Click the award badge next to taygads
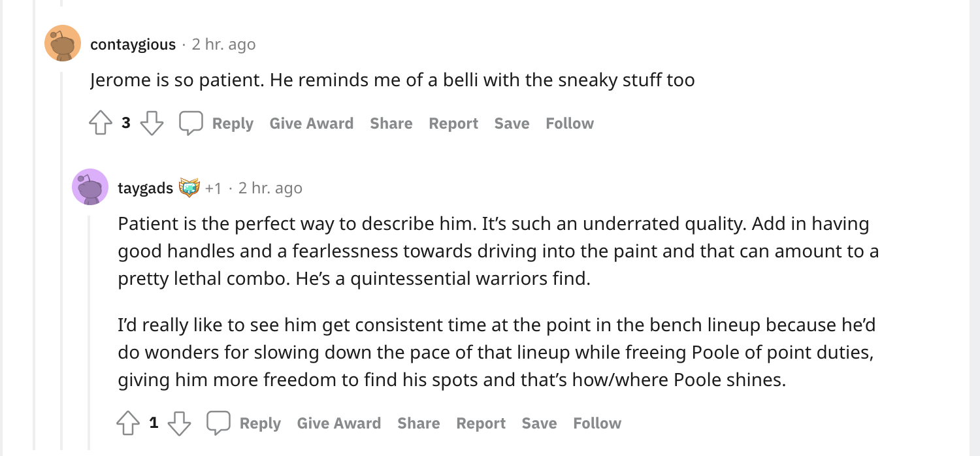 (x=189, y=188)
